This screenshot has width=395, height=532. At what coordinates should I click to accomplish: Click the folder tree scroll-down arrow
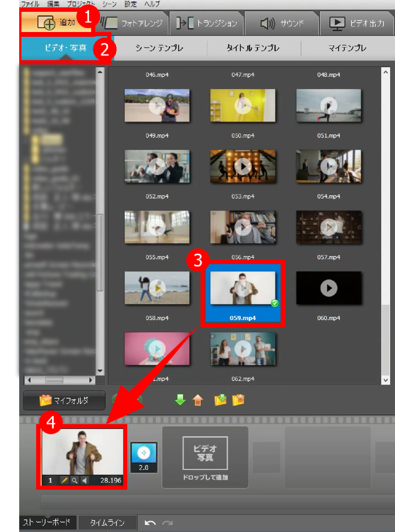coord(100,371)
